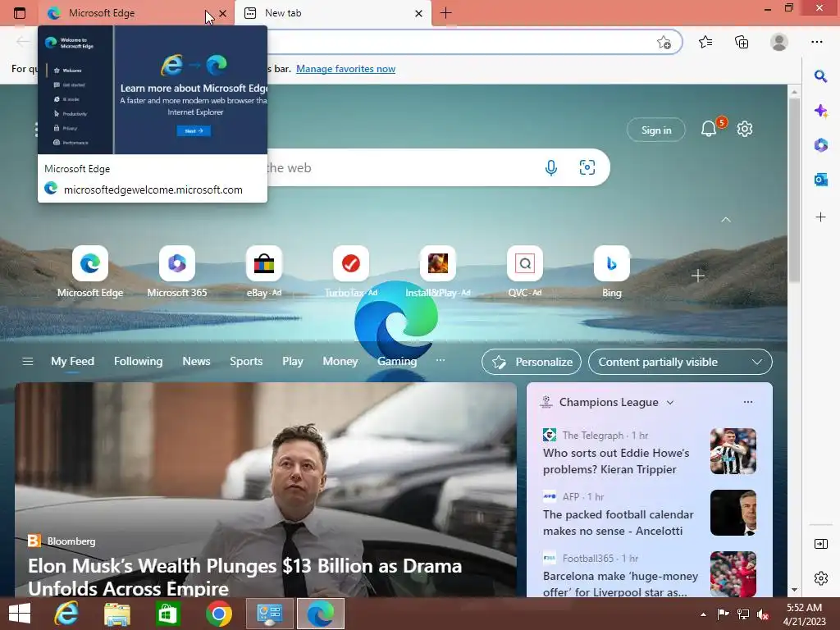Image resolution: width=840 pixels, height=630 pixels.
Task: Select the Sports feed tab
Action: click(246, 362)
